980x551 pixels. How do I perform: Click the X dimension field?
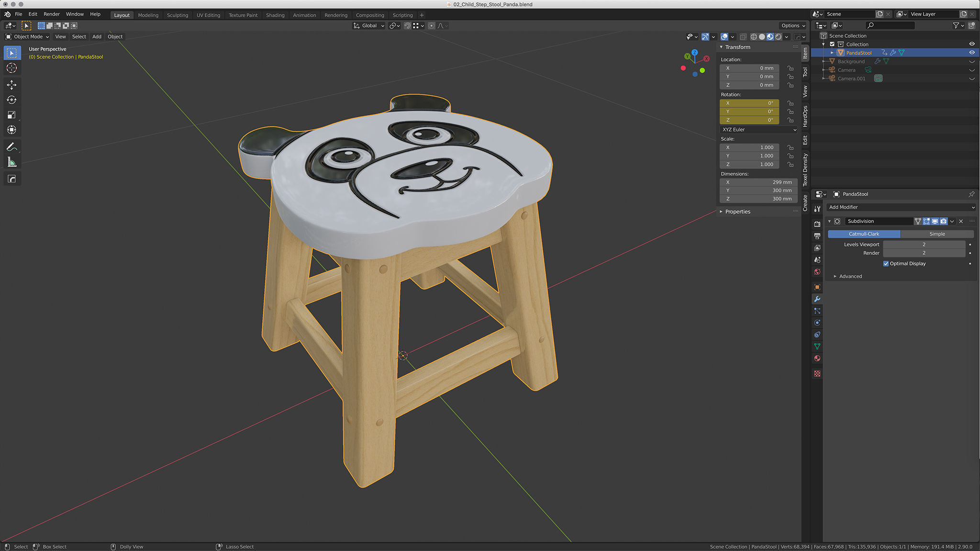(758, 182)
